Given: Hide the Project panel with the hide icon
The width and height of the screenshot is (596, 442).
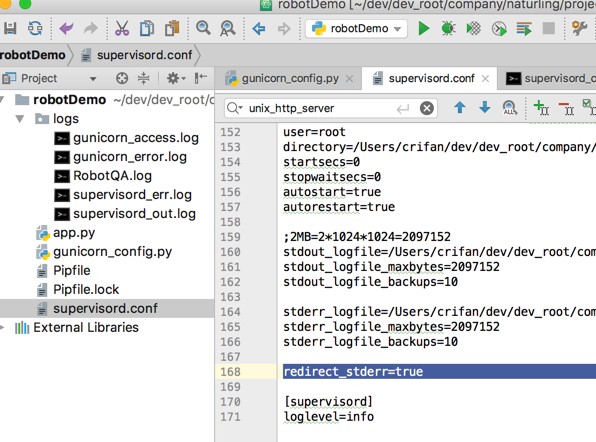Looking at the screenshot, I should pos(201,78).
